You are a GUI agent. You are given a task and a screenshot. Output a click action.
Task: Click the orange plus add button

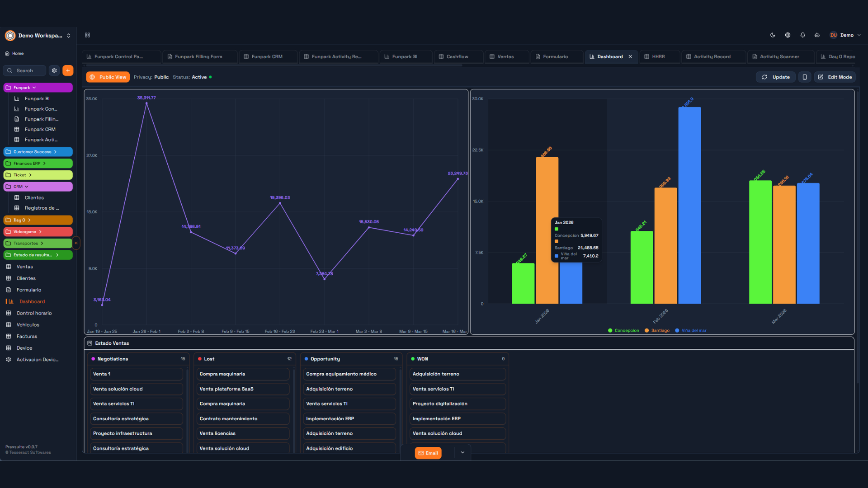68,70
